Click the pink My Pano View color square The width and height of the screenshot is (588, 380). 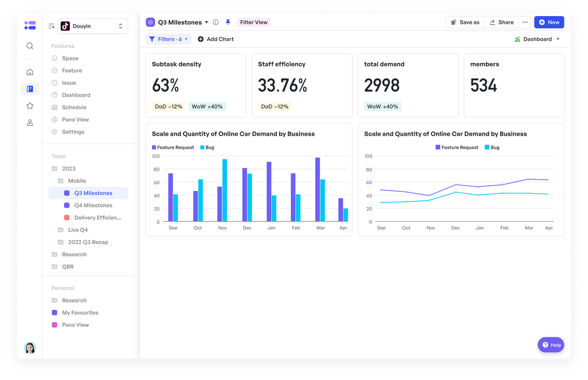pos(55,325)
